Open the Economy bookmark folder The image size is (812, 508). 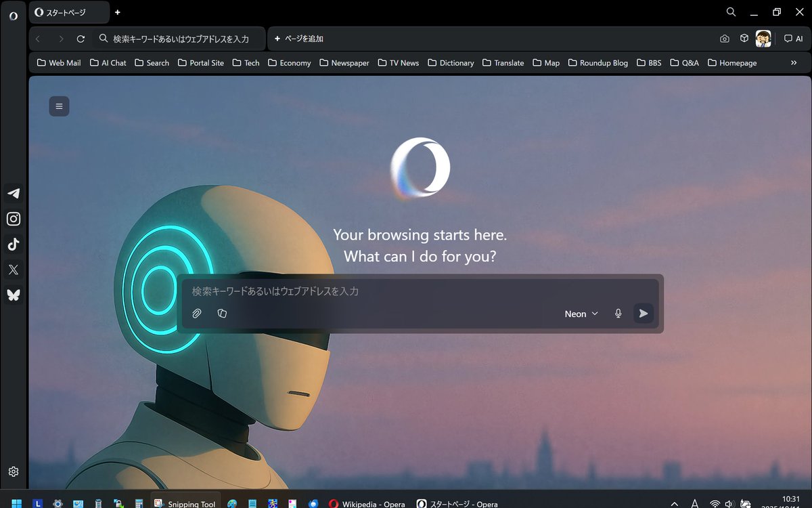pos(290,63)
